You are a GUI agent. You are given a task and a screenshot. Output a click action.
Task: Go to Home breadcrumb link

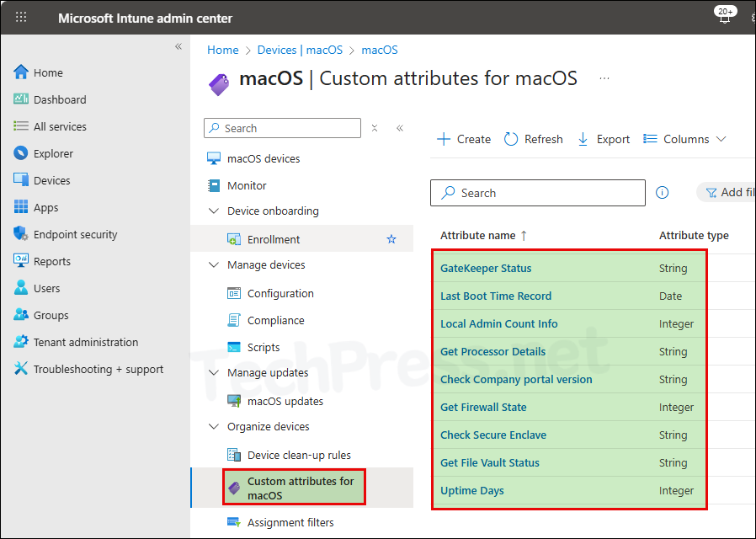click(223, 50)
